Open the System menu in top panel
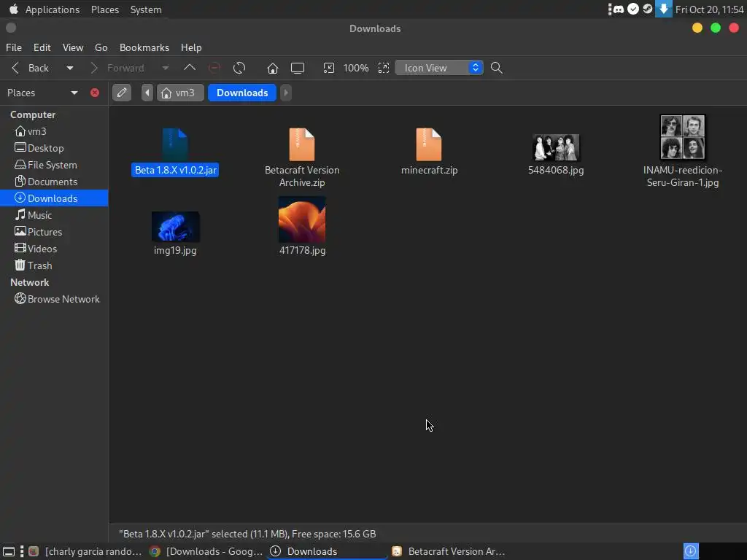This screenshot has width=747, height=560. coord(146,9)
